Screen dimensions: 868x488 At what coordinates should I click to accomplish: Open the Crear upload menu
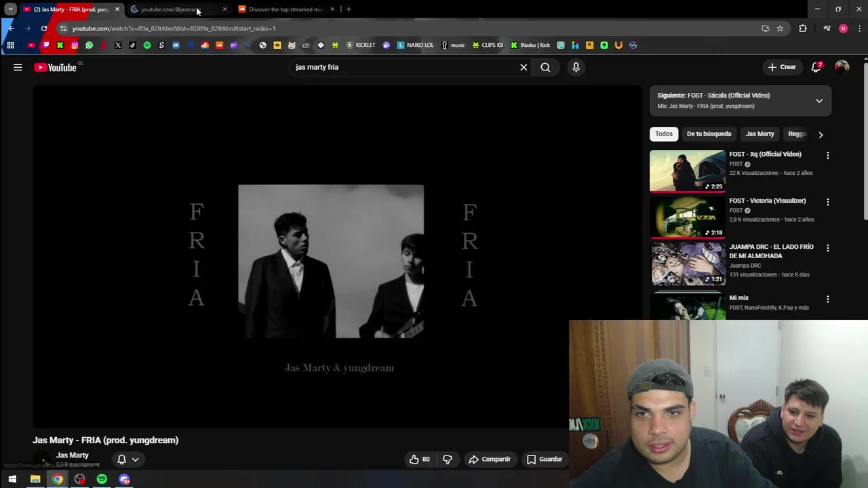pos(782,67)
